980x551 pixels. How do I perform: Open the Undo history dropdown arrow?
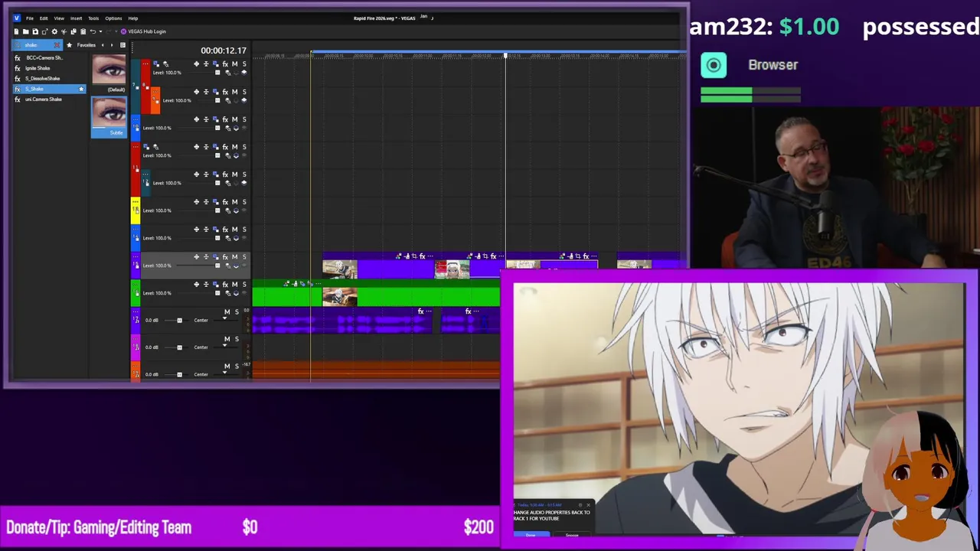point(100,31)
